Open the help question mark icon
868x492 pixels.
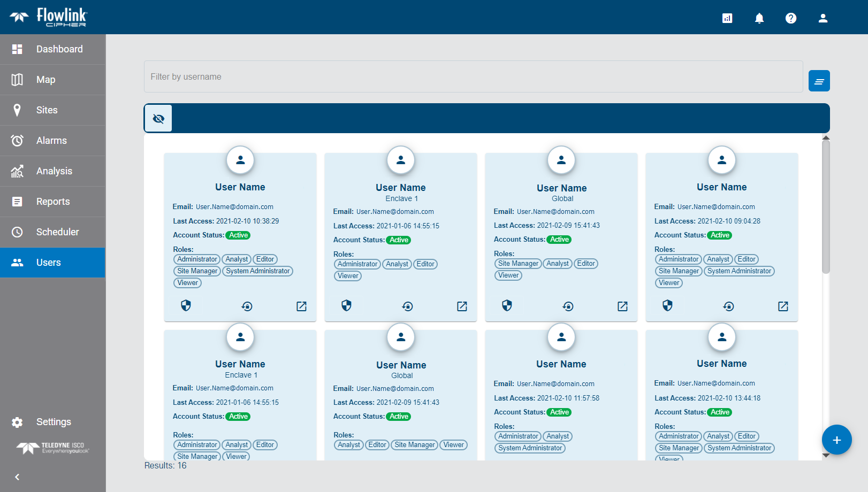[x=791, y=18]
